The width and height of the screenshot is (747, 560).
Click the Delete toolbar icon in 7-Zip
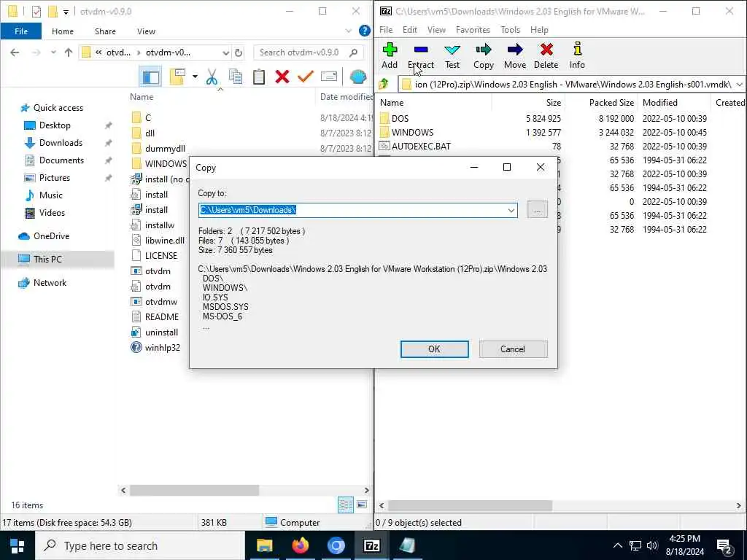coord(546,55)
